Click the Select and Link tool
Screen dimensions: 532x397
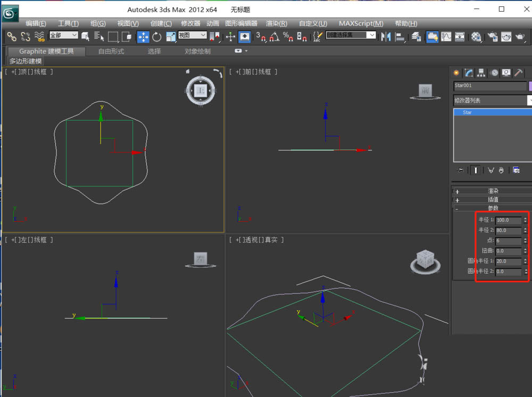click(x=11, y=37)
